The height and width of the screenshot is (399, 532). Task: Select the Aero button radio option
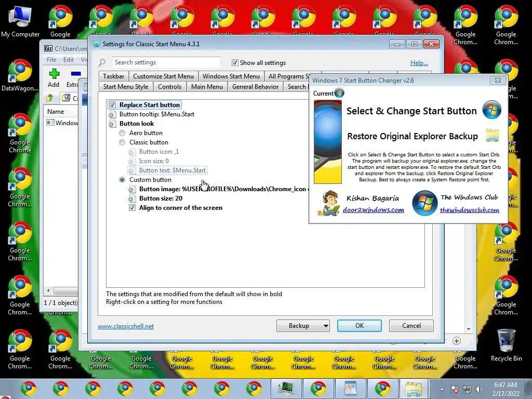(122, 133)
